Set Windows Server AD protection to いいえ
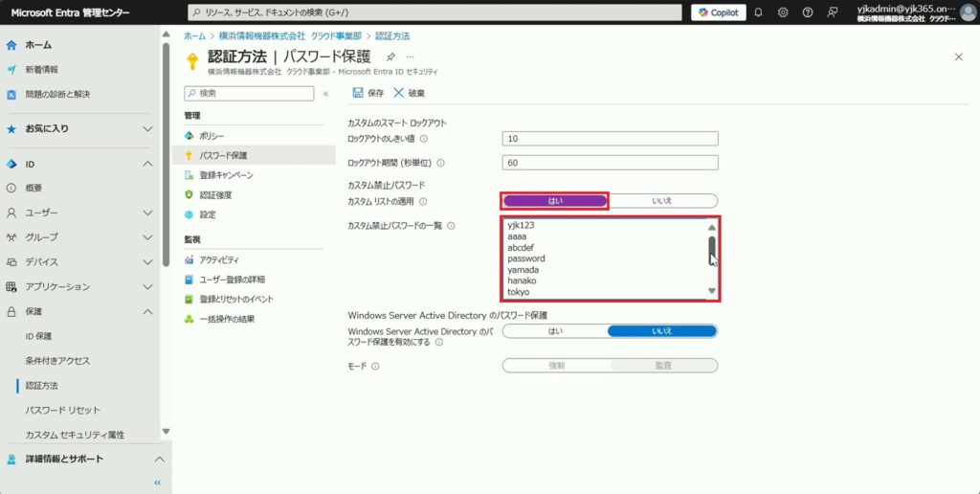The height and width of the screenshot is (494, 980). (662, 331)
